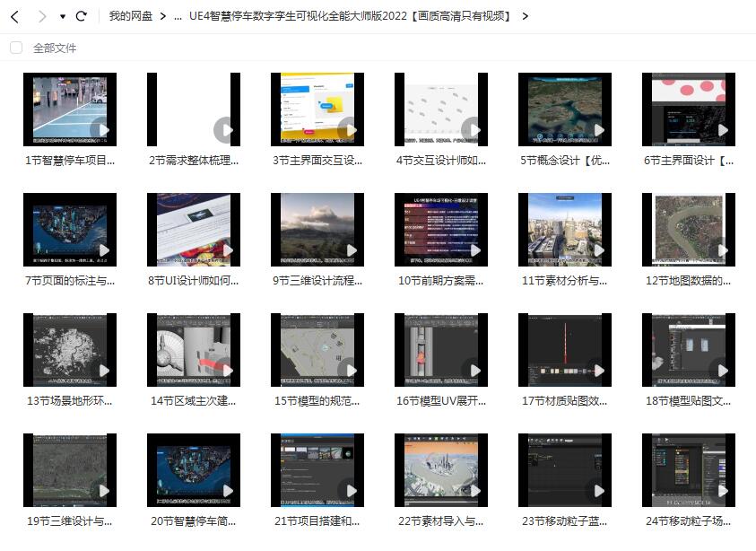This screenshot has height=551, width=756.
Task: Open file 2节需求整体梳理
Action: pos(193,109)
